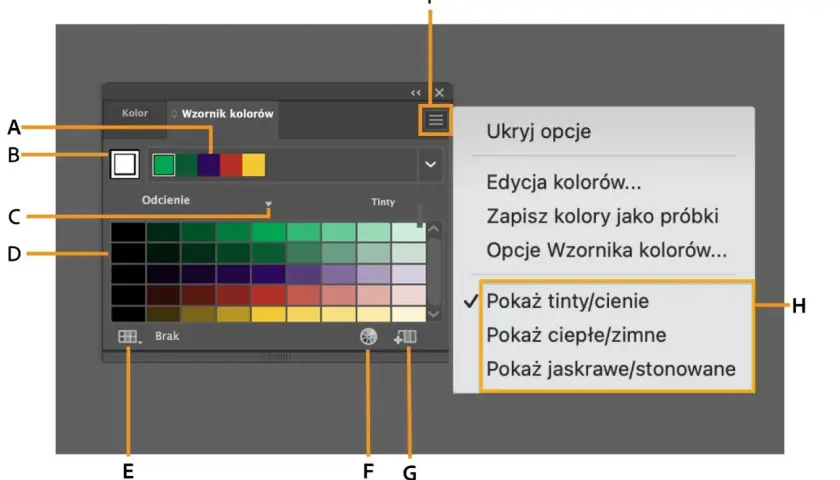Click the white base color swatch

[x=124, y=164]
